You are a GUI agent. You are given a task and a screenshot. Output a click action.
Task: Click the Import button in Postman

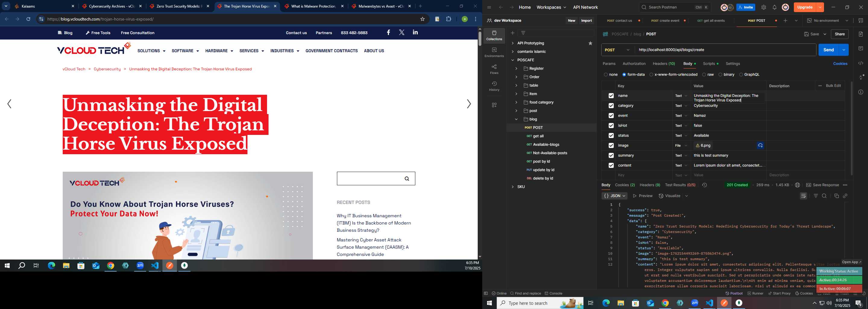pyautogui.click(x=586, y=21)
